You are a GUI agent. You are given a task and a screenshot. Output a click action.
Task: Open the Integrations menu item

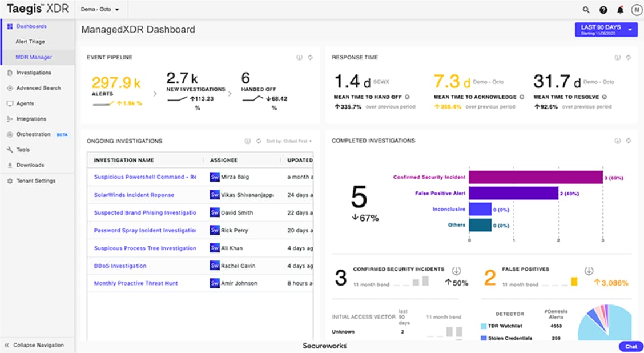click(31, 119)
